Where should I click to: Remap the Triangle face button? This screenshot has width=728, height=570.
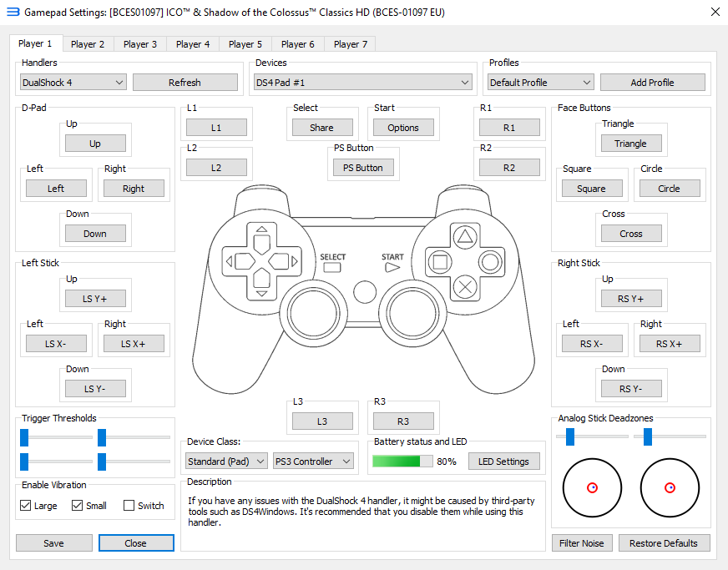[631, 144]
